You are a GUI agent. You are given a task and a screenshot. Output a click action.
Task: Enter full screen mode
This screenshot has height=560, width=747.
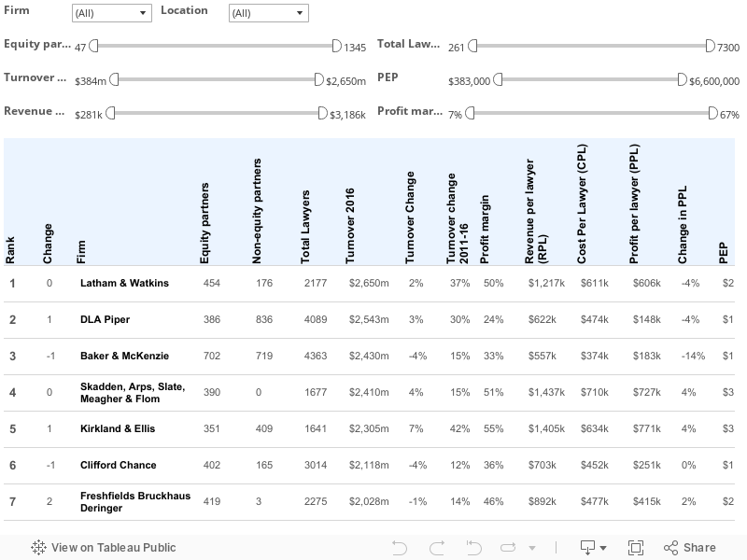click(x=636, y=548)
